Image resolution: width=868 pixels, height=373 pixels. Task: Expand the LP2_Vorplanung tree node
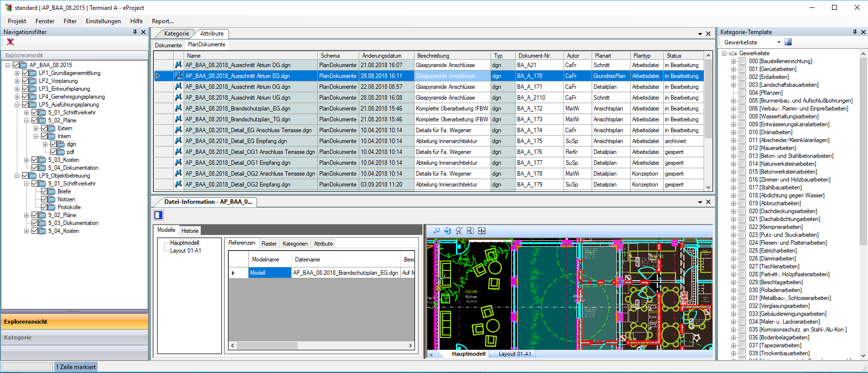(x=17, y=81)
